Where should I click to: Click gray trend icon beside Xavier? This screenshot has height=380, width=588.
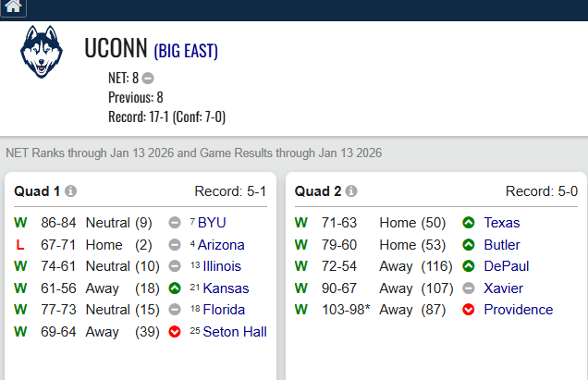(469, 288)
